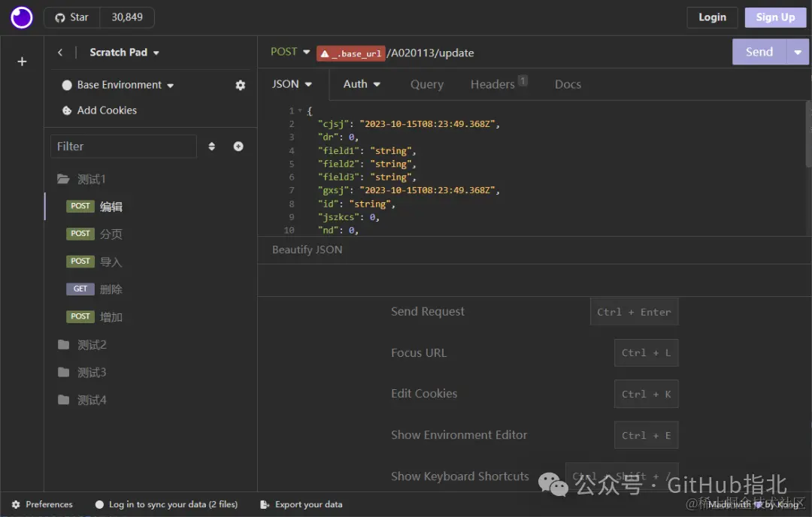Open the sort order arrows icon
This screenshot has width=812, height=517.
212,147
